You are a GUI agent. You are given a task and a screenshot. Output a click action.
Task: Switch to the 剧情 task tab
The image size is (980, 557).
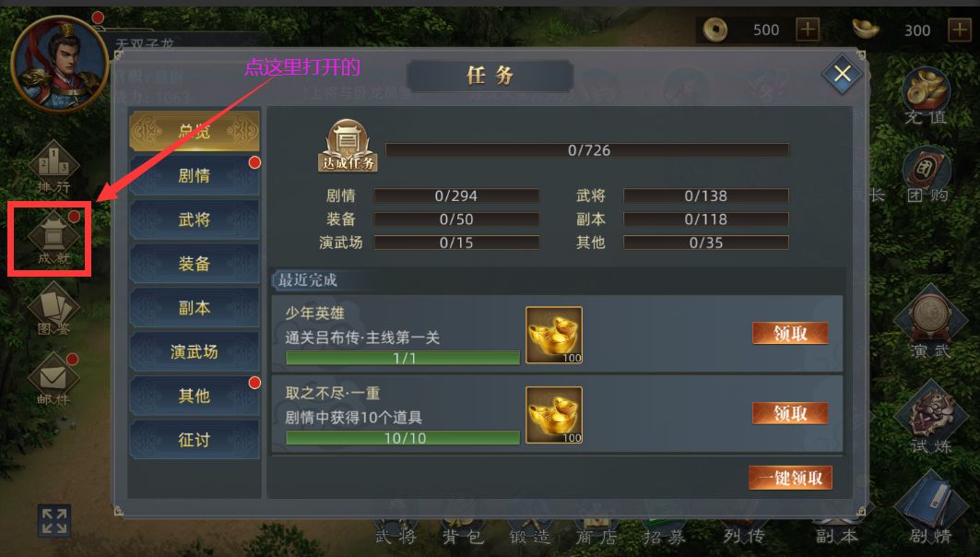click(x=195, y=175)
